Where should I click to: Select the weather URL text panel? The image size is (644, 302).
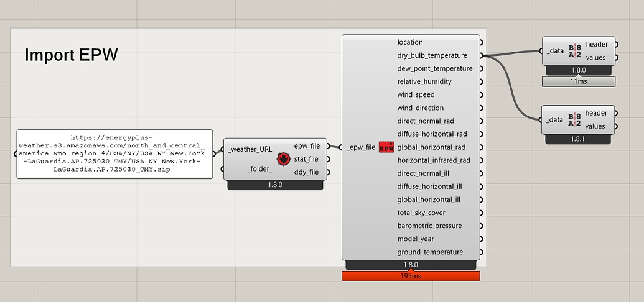(114, 154)
